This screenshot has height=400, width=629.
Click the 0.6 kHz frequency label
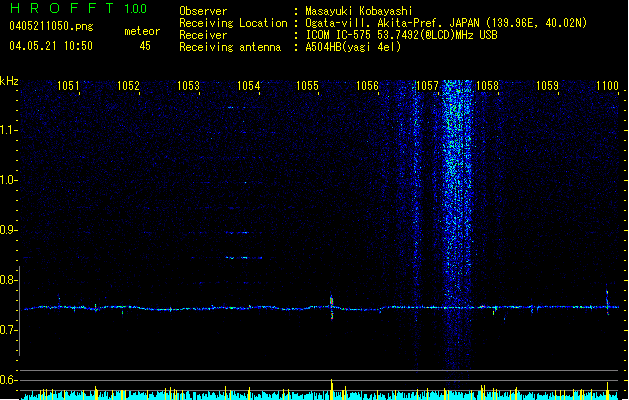[x=8, y=380]
